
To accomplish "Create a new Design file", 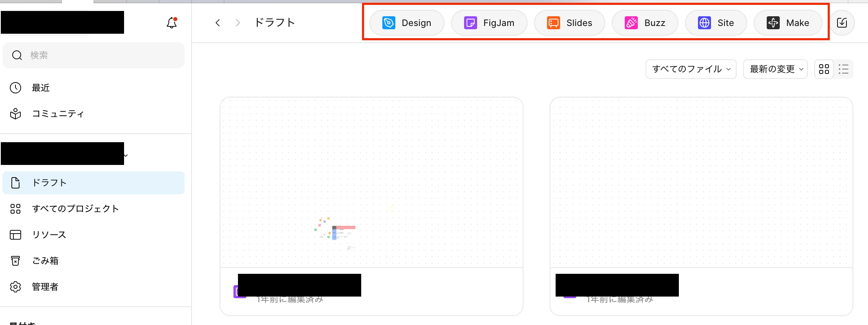I will coord(407,23).
